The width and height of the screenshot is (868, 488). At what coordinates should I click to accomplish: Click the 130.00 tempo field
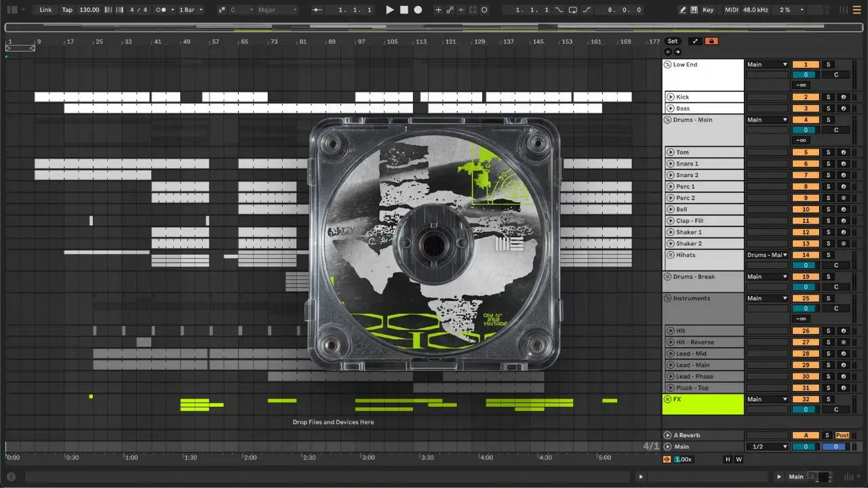pos(89,10)
